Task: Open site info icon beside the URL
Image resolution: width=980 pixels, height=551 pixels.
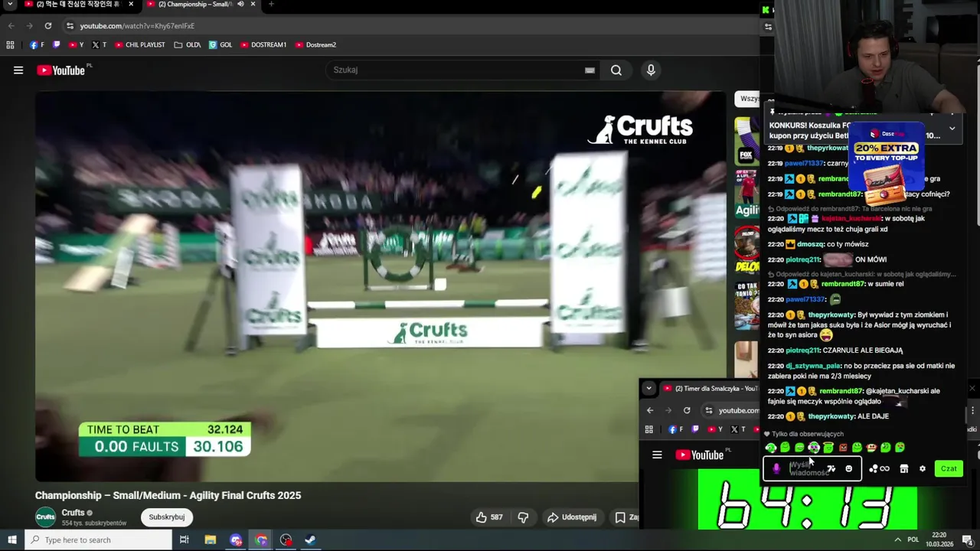Action: tap(70, 26)
